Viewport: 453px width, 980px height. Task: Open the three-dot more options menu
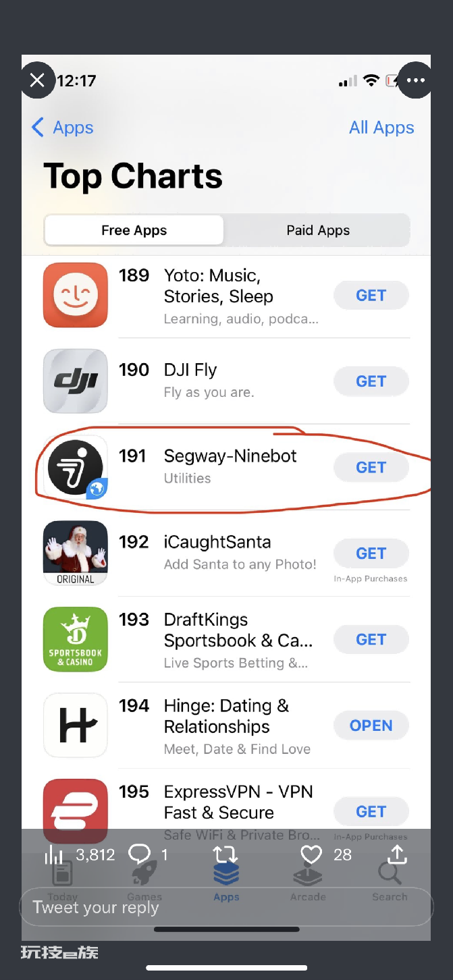pos(415,80)
